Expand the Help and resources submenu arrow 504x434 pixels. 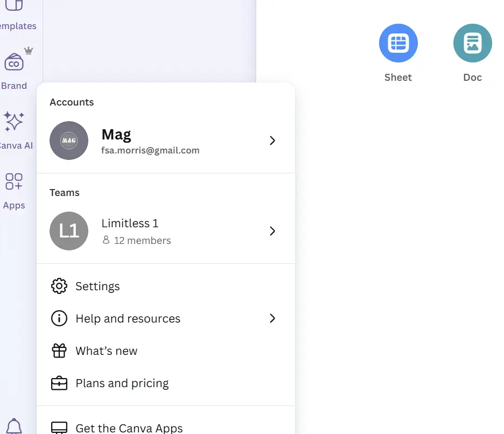272,318
